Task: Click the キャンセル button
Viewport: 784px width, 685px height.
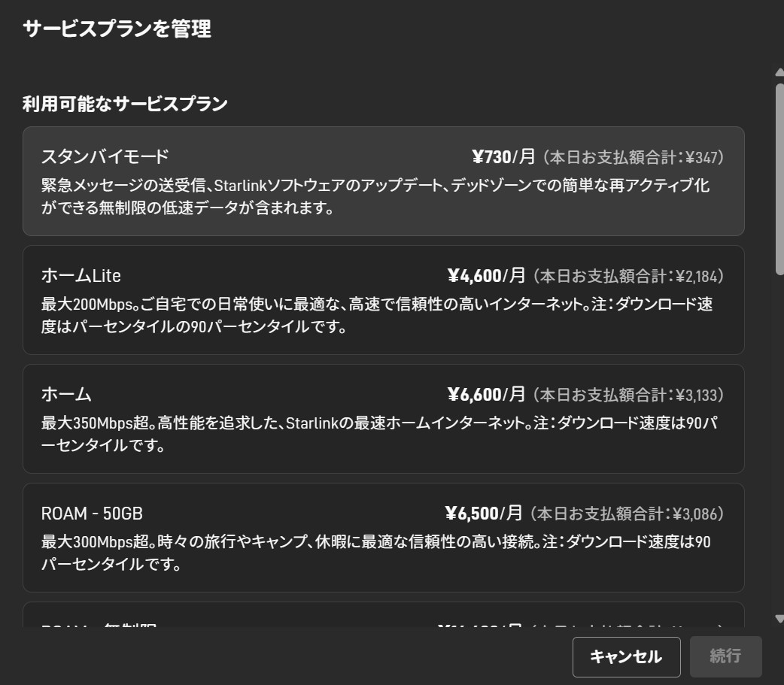Action: tap(627, 656)
